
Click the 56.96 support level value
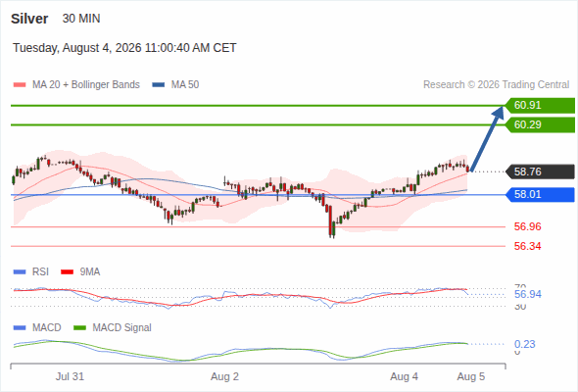point(527,226)
